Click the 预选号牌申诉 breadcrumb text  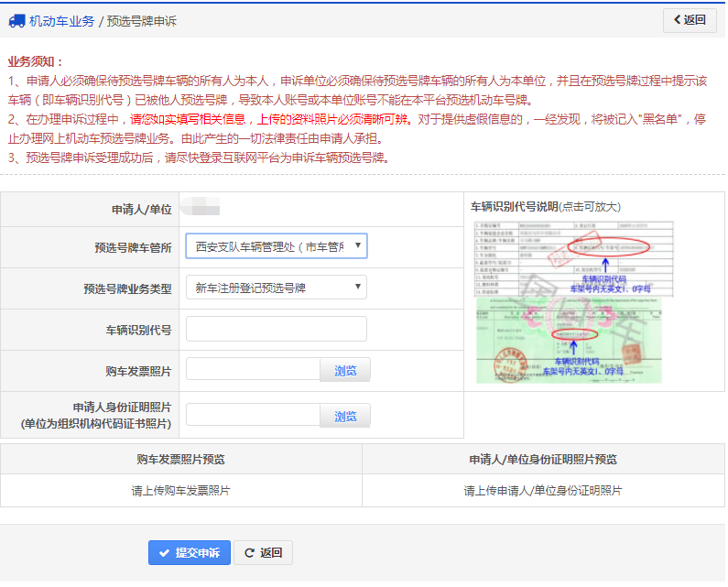pyautogui.click(x=141, y=21)
